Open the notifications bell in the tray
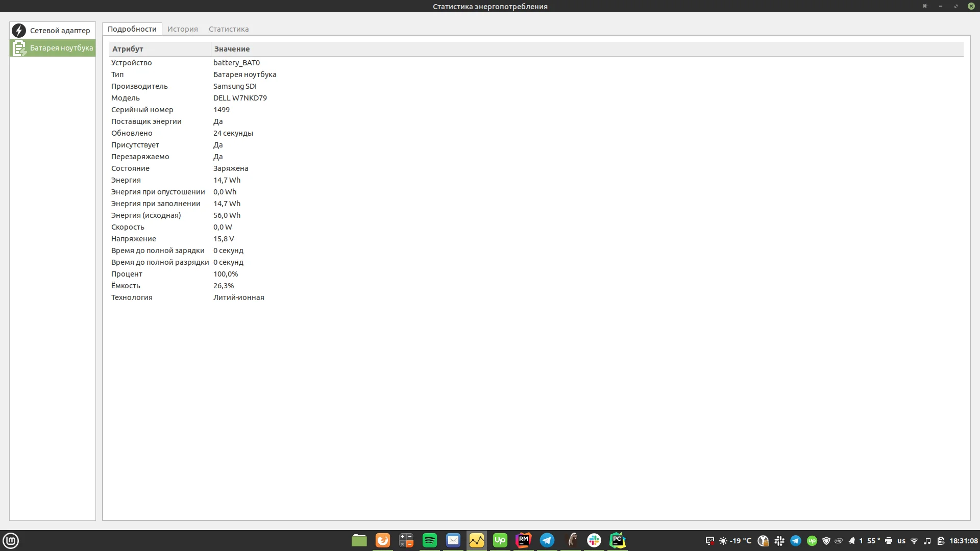This screenshot has width=980, height=551. (x=851, y=541)
